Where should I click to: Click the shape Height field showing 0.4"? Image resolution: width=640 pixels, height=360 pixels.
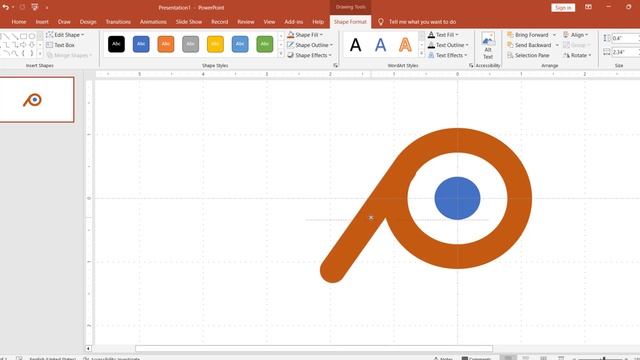point(625,38)
